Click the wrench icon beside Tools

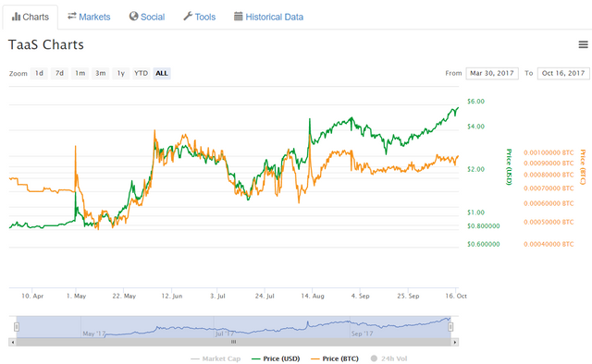188,17
